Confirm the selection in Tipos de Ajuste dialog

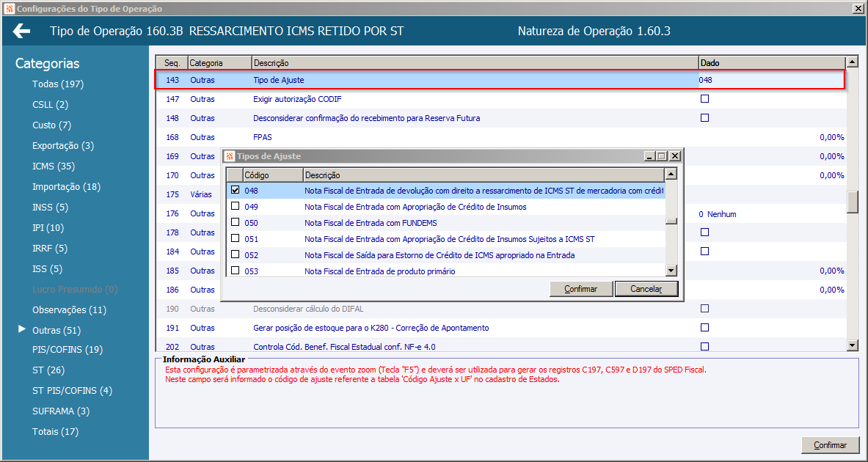pos(581,289)
